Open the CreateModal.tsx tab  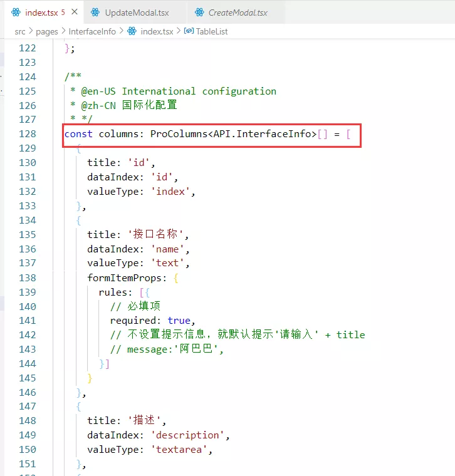[238, 13]
